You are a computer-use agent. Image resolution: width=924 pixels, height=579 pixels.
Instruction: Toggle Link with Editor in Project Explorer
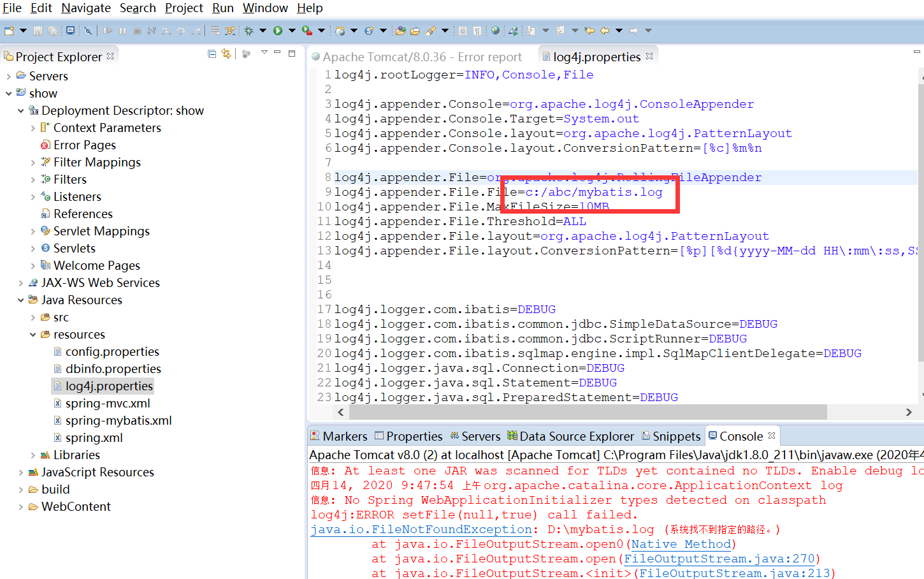226,54
